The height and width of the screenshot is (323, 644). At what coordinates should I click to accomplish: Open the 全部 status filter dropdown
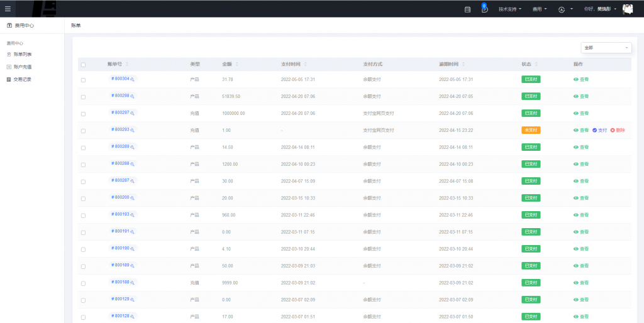pos(606,48)
